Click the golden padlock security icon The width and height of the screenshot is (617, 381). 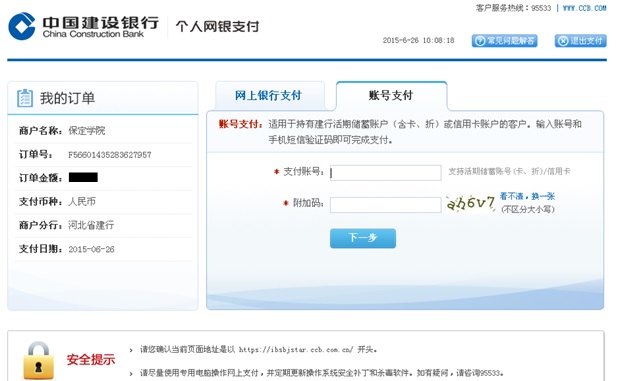pos(38,360)
